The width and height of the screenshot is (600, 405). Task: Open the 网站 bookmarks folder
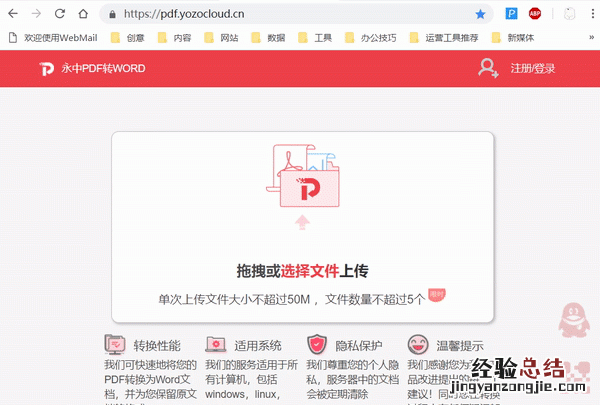click(222, 38)
